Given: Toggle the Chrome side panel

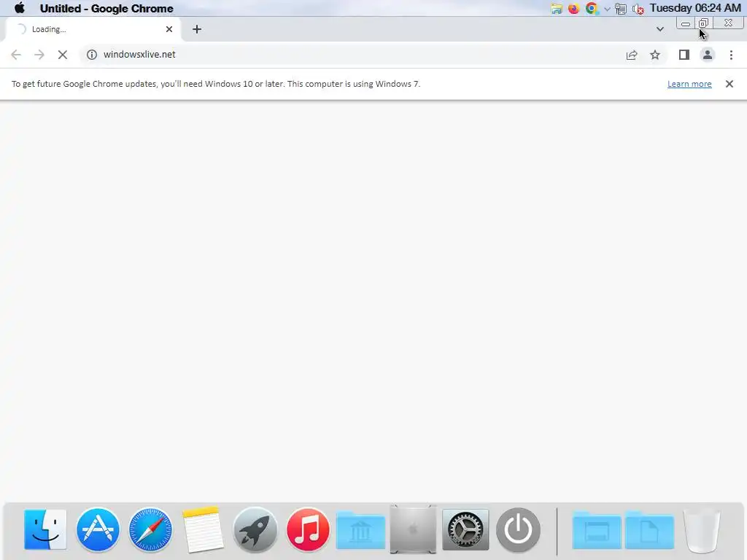Looking at the screenshot, I should (x=684, y=55).
